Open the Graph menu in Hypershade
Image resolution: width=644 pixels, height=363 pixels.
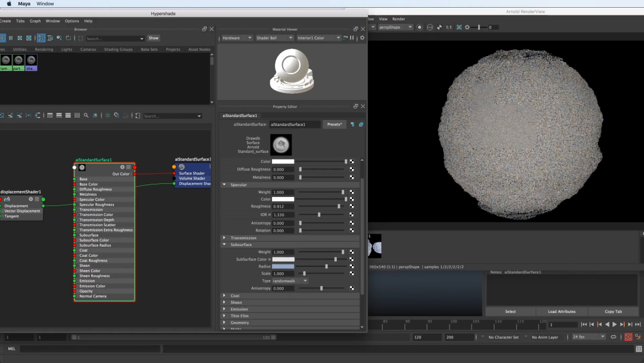click(35, 21)
